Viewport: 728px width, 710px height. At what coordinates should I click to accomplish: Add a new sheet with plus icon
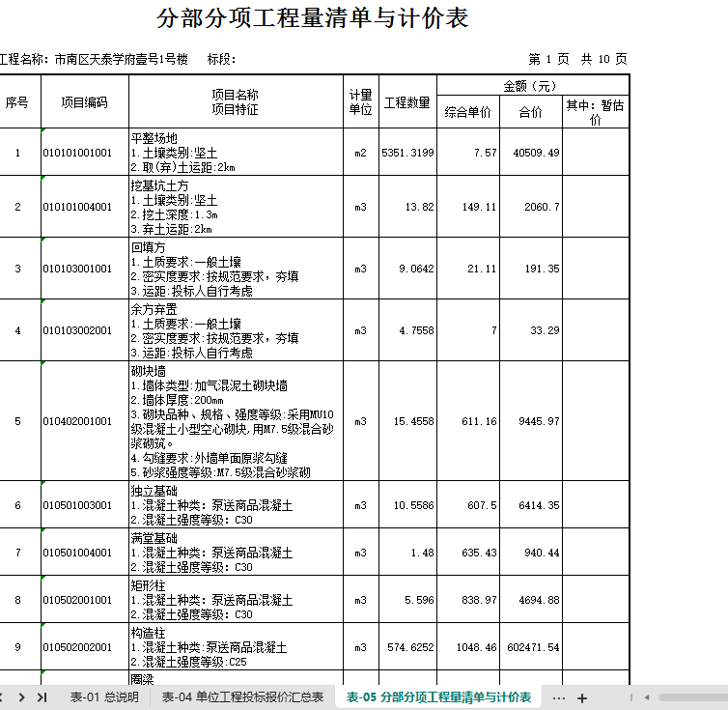[x=582, y=697]
